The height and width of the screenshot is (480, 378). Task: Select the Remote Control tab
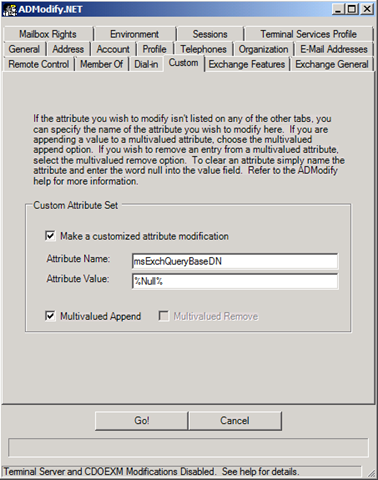pos(39,64)
